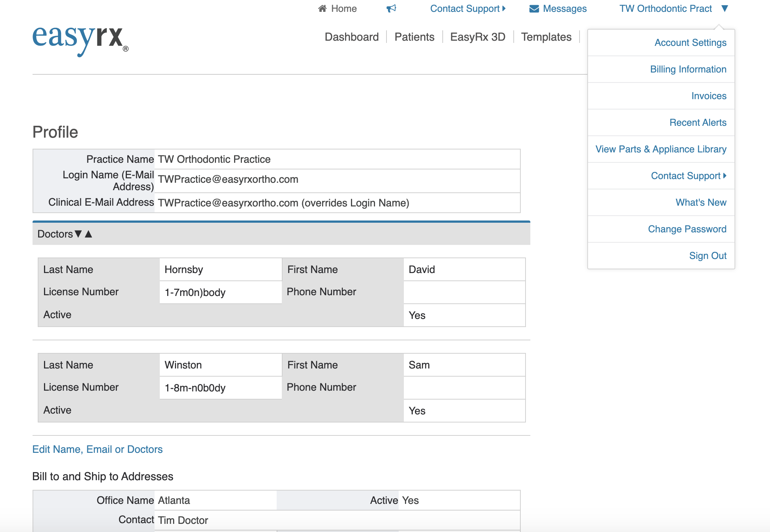Sign Out of the account
Viewport: 770px width, 532px height.
point(707,256)
